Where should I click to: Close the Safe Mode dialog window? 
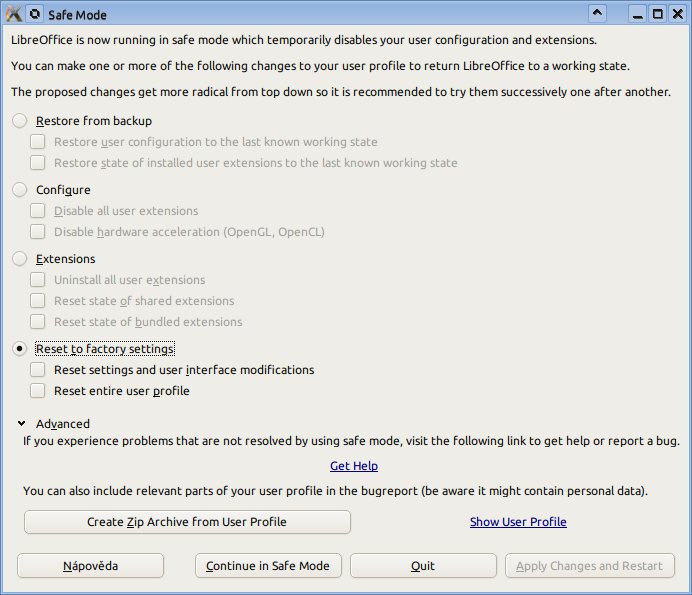677,14
